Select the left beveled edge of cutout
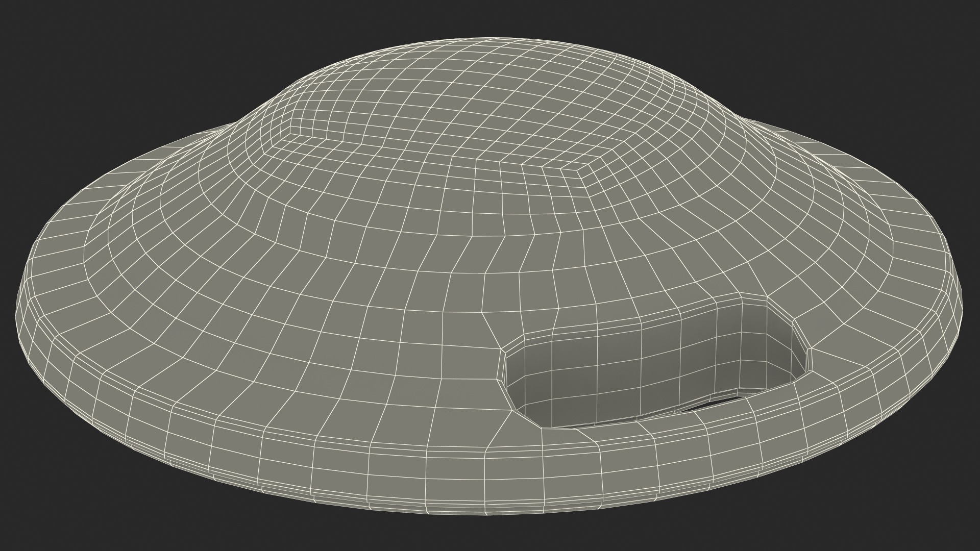 pos(502,365)
